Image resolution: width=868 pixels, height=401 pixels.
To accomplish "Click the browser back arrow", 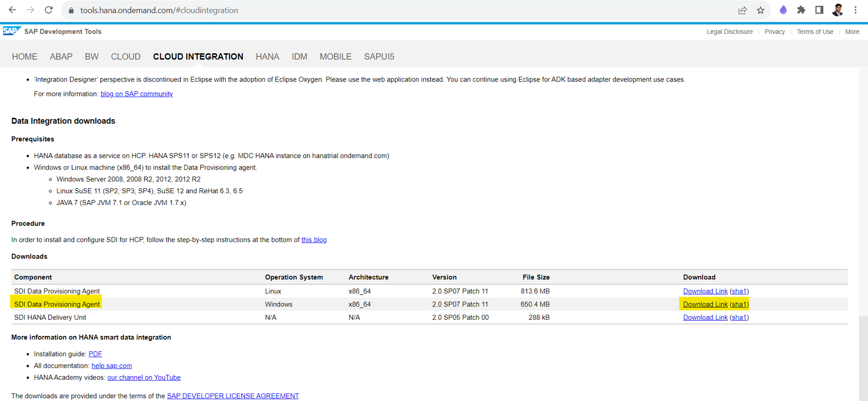I will pyautogui.click(x=13, y=10).
